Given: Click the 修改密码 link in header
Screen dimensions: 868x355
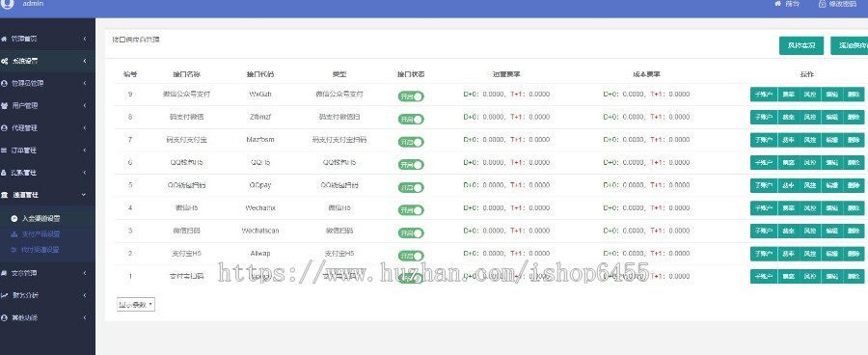Looking at the screenshot, I should click(842, 3).
